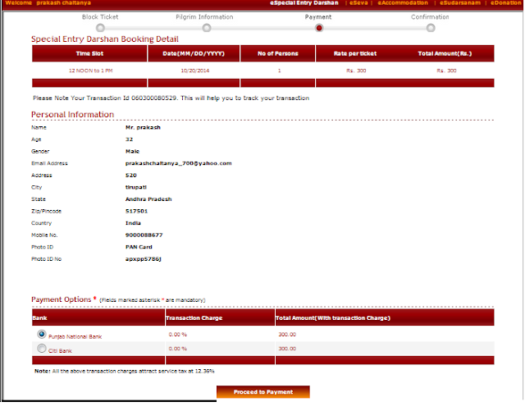Viewport: 525px width, 420px height.
Task: Click the pincode value 517501
Action: coord(137,212)
